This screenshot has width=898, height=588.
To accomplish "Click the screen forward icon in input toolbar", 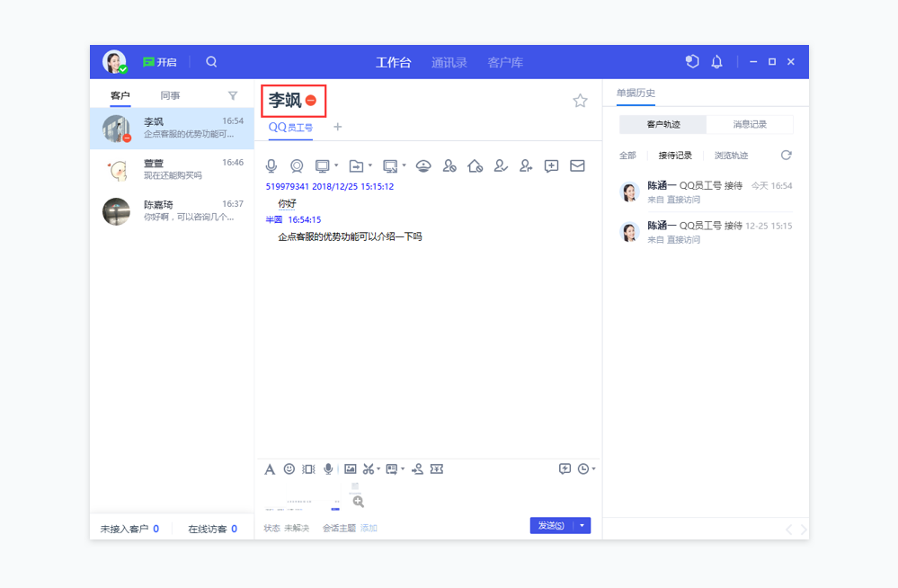I will (392, 469).
